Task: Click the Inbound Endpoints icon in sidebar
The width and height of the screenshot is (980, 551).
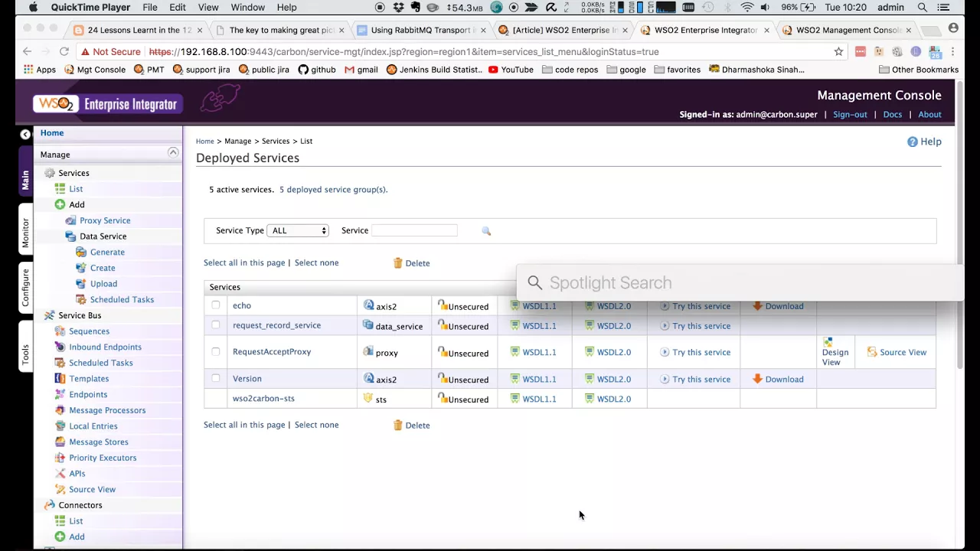Action: [x=60, y=347]
